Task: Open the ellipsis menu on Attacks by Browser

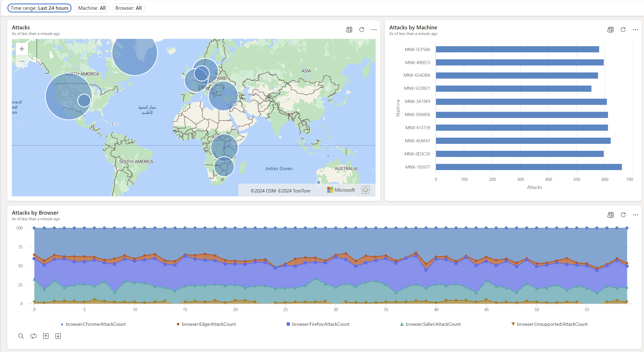Action: 636,215
